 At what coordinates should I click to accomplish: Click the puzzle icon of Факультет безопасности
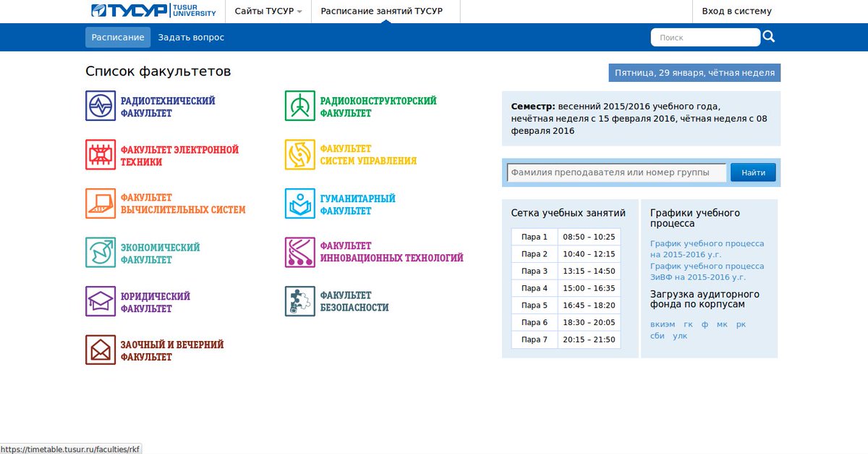pyautogui.click(x=300, y=301)
